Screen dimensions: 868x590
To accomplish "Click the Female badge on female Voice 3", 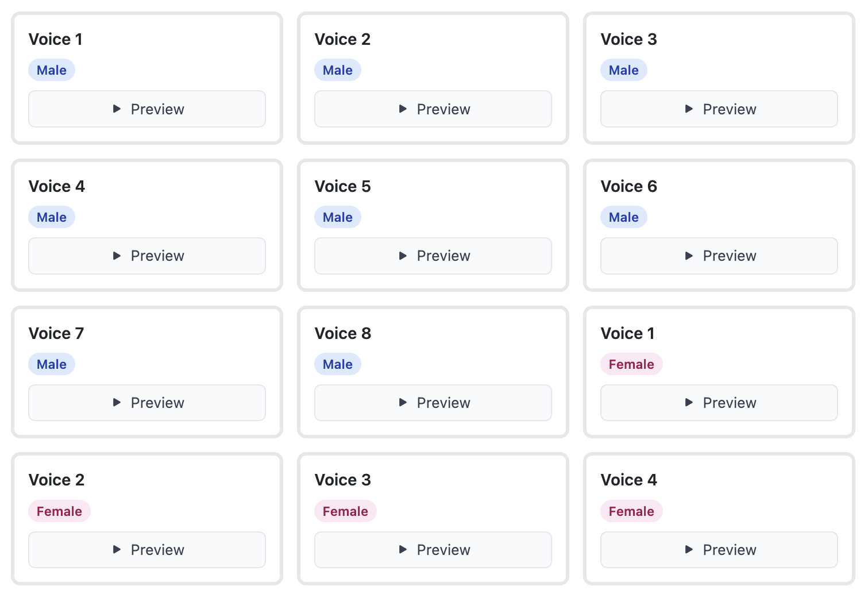I will click(345, 511).
